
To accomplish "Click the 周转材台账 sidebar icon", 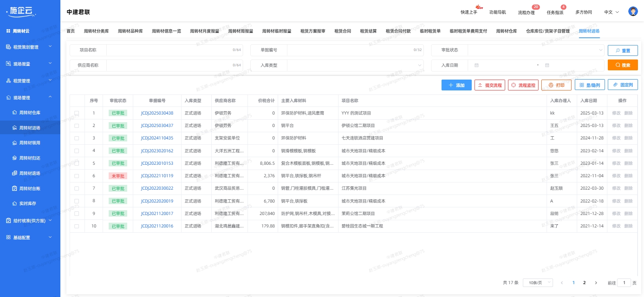I will pyautogui.click(x=14, y=188).
